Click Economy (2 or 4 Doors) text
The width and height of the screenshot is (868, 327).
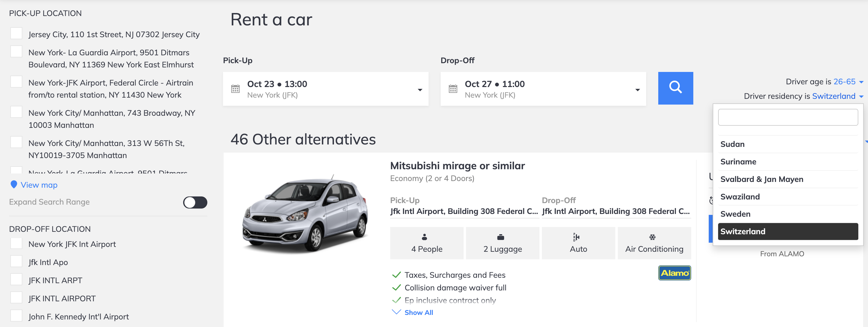click(432, 178)
